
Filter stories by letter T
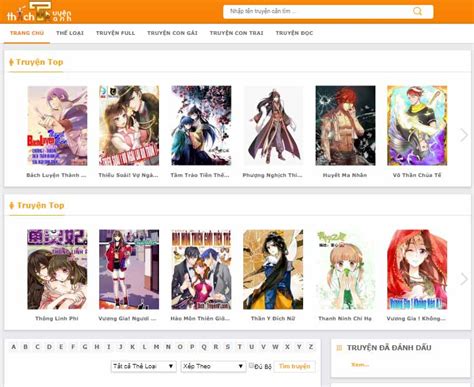[240, 347]
